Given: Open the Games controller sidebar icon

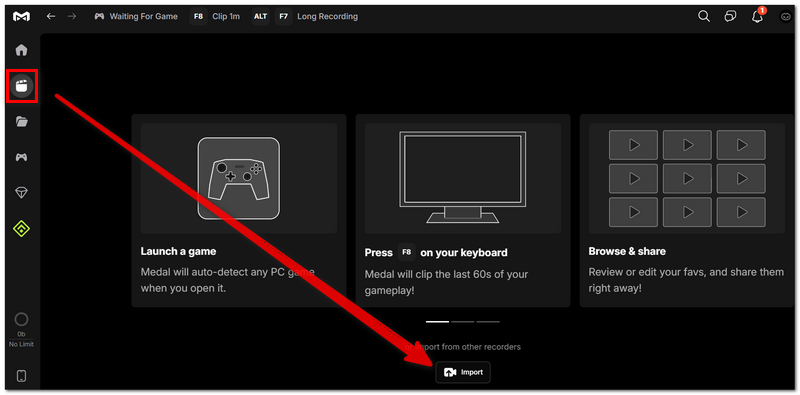Looking at the screenshot, I should pos(21,157).
